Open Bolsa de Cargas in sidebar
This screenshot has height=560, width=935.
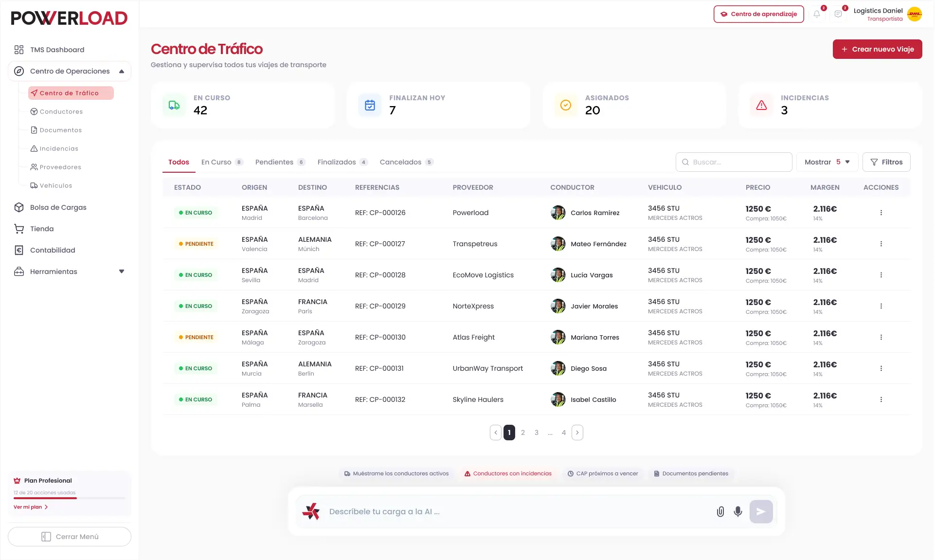click(x=58, y=207)
